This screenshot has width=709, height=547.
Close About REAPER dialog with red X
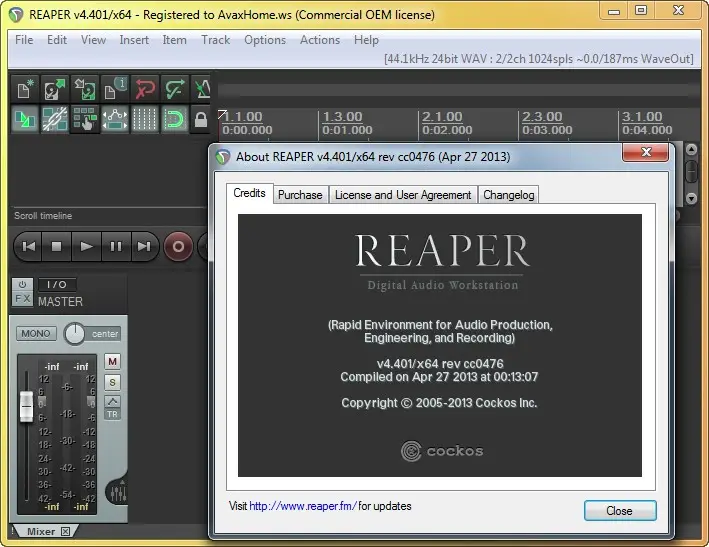(x=646, y=152)
